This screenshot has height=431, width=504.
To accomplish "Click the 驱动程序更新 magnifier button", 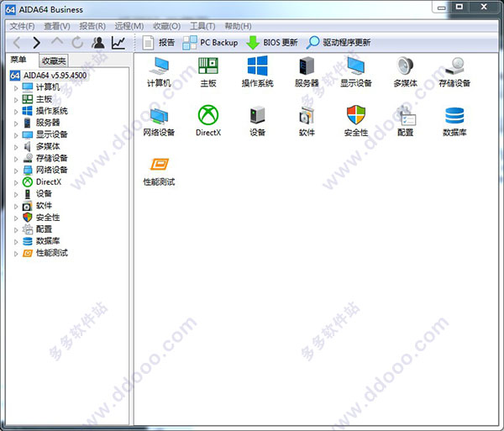I will click(x=339, y=42).
